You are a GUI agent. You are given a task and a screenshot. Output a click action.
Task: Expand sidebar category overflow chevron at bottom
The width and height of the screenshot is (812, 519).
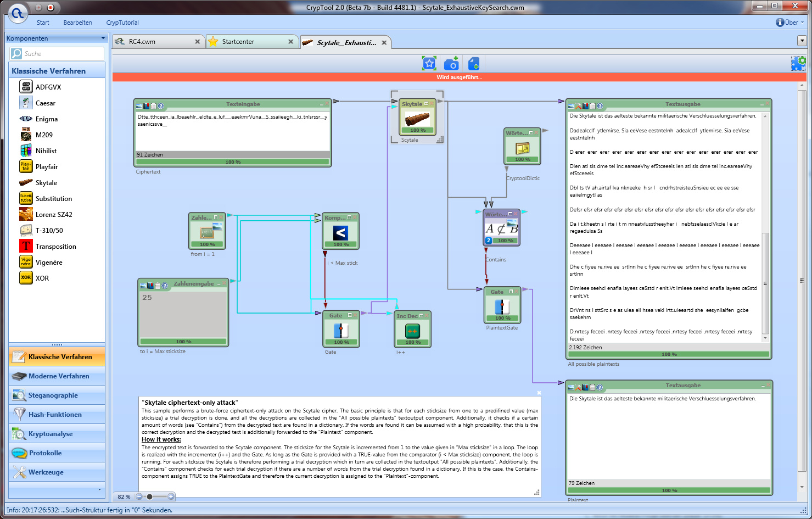(99, 489)
